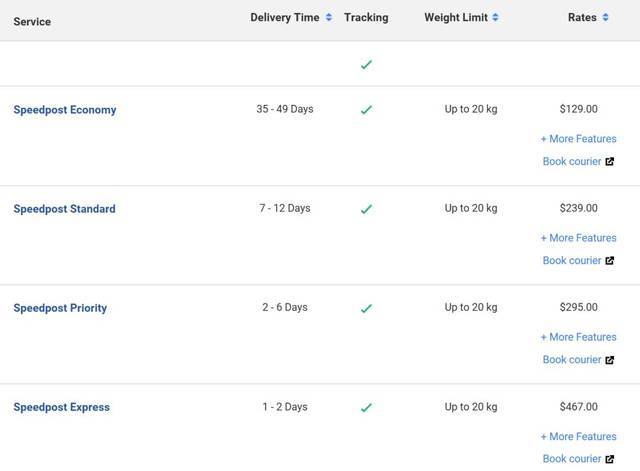
Task: Open the Speedpost Economy service link
Action: coord(65,110)
